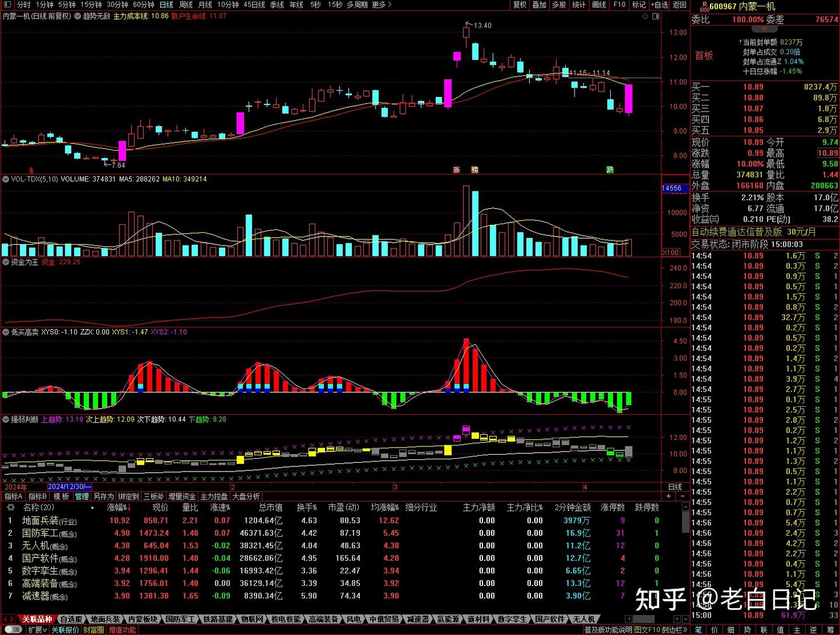840x635 pixels.
Task: Switch chart to 分时 view
Action: pos(23,5)
